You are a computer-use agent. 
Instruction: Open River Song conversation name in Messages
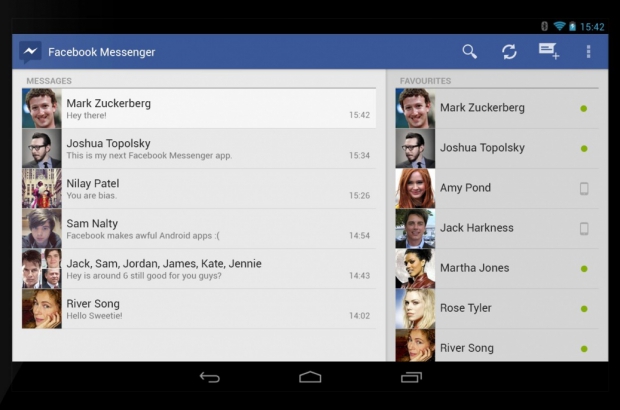93,304
